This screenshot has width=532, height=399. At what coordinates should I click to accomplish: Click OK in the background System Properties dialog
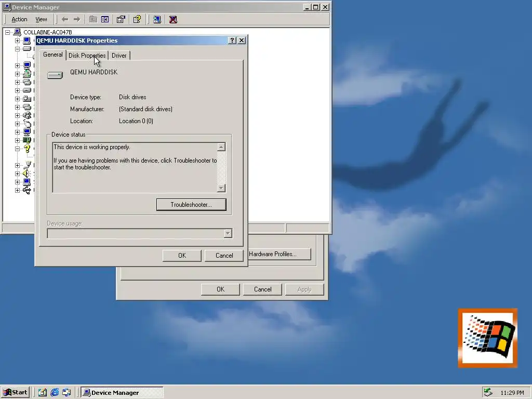coord(220,289)
